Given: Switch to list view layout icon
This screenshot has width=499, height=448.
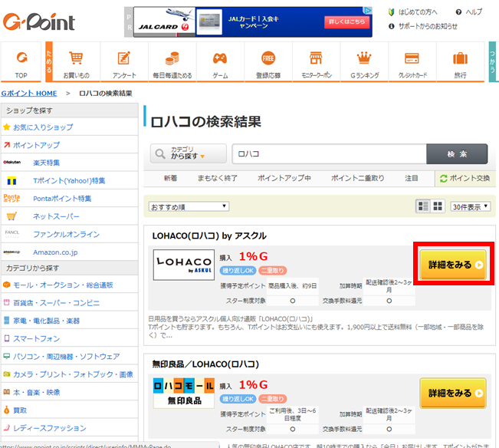Looking at the screenshot, I should coord(423,206).
